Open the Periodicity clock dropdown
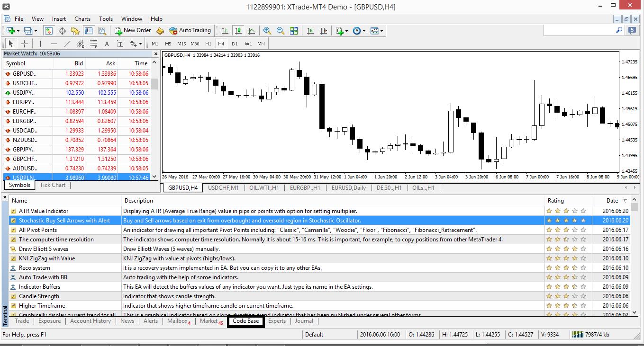Image resolution: width=644 pixels, height=346 pixels. tap(364, 31)
